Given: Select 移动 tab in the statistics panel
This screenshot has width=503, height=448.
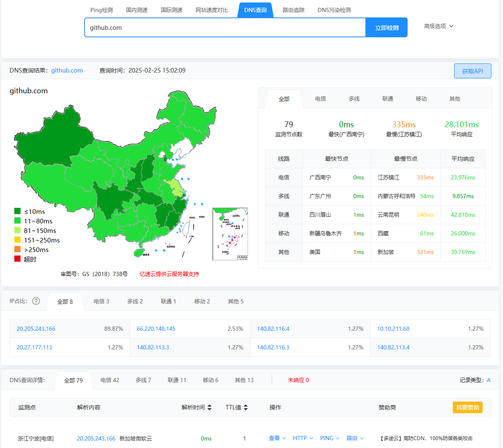Looking at the screenshot, I should (x=421, y=99).
